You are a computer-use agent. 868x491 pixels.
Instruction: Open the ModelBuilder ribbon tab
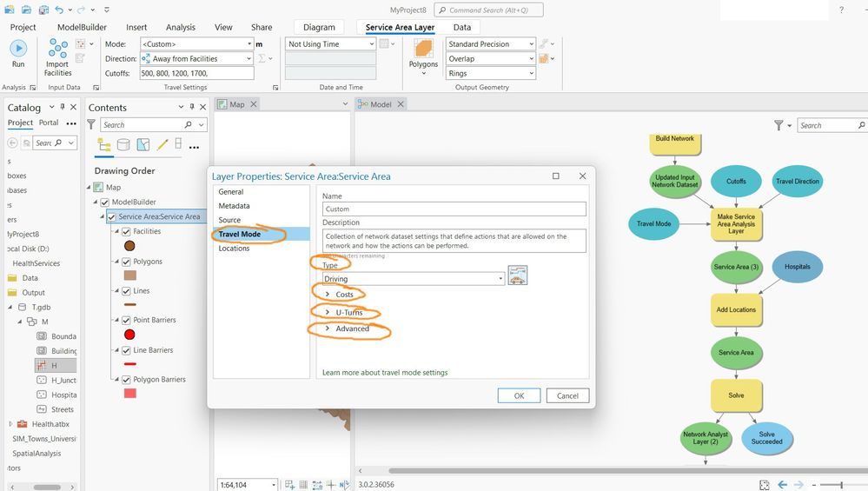pos(82,27)
